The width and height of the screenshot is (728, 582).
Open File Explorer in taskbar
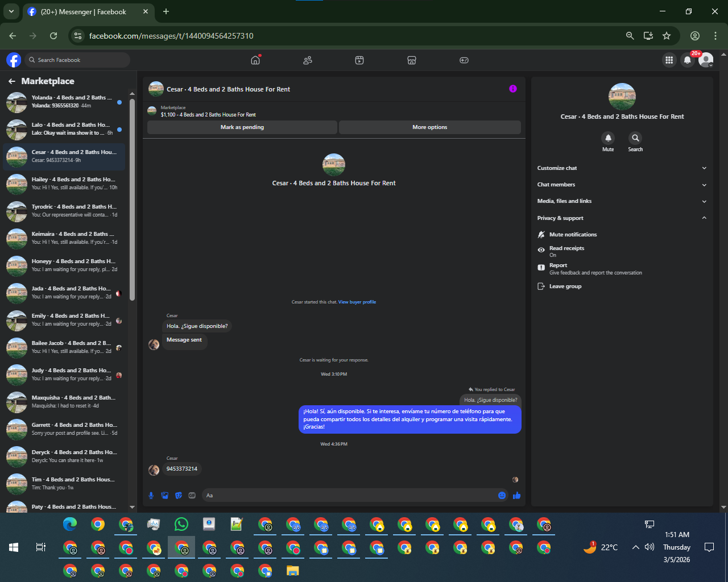[x=293, y=571]
